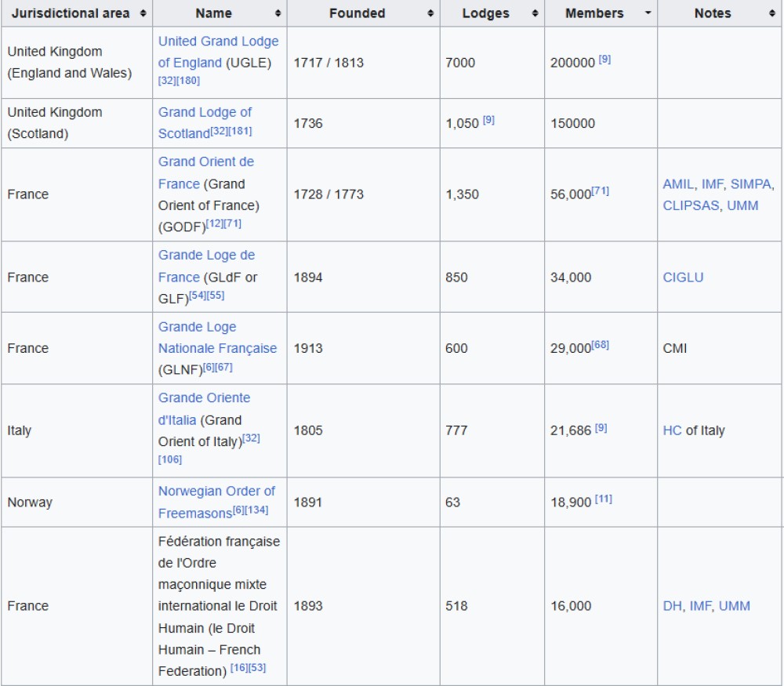Screen dimensions: 784x686
Task: Open Grand Lodge of Scotland link
Action: point(205,123)
